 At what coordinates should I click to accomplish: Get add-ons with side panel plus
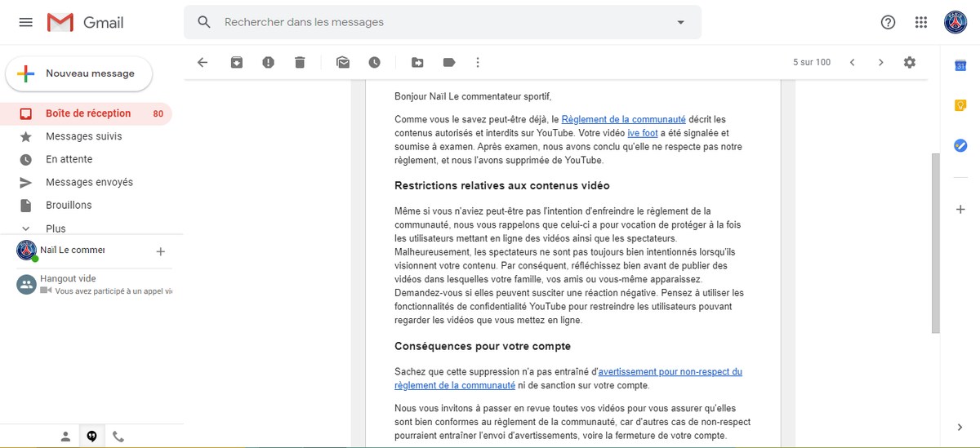coord(960,210)
